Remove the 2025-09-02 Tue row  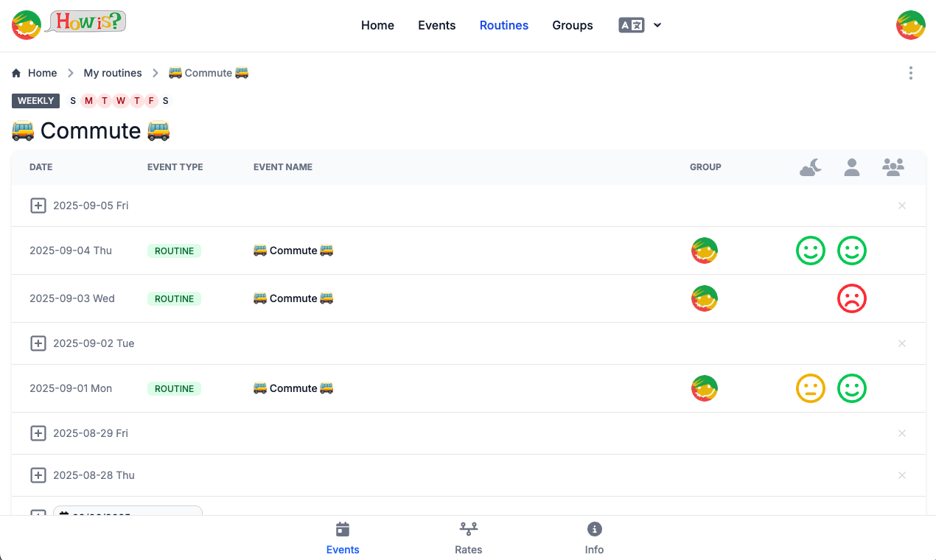pos(902,343)
